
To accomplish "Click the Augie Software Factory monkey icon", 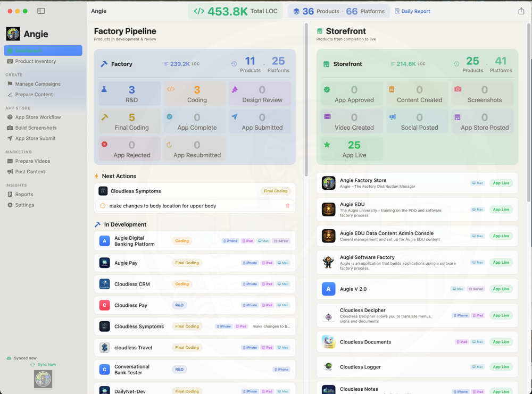I will click(328, 263).
